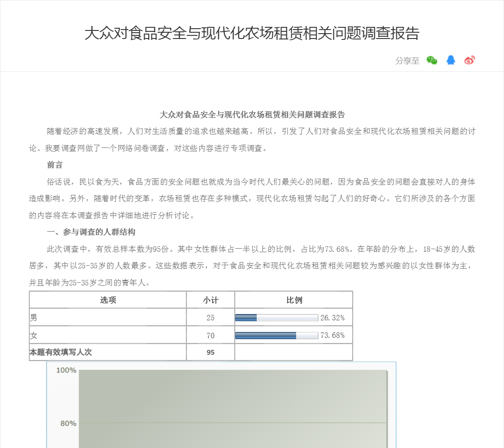Viewport: 504px width, 448px height.
Task: Click the paragraph starting with 随着经济的高速发展
Action: [x=252, y=140]
